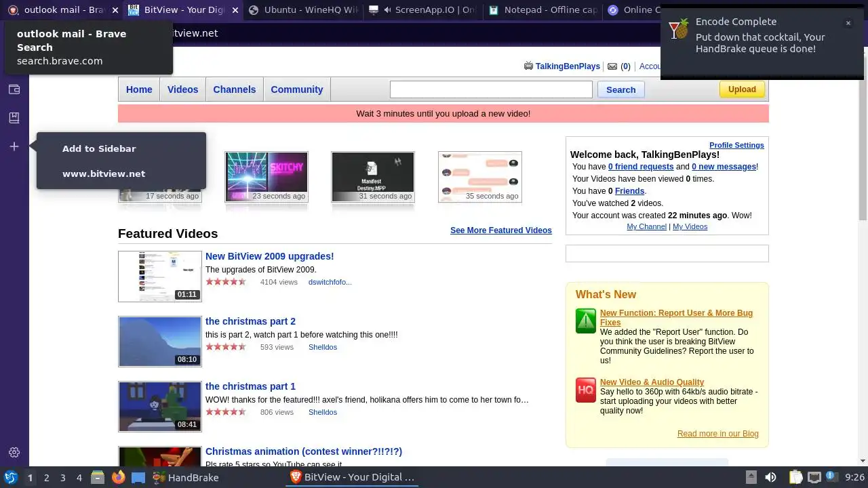Screen dimensions: 868x488
Task: Open the Videos navigation tab
Action: click(x=182, y=89)
